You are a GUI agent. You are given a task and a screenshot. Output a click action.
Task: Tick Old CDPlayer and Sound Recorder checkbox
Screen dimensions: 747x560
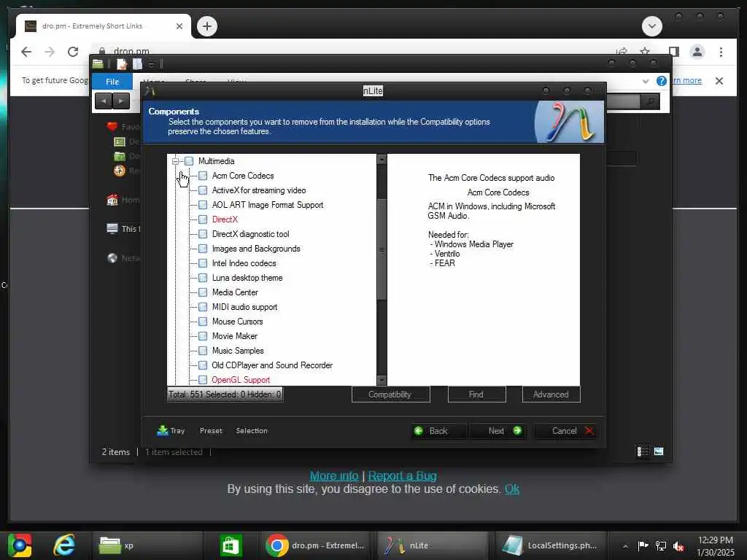pos(203,365)
